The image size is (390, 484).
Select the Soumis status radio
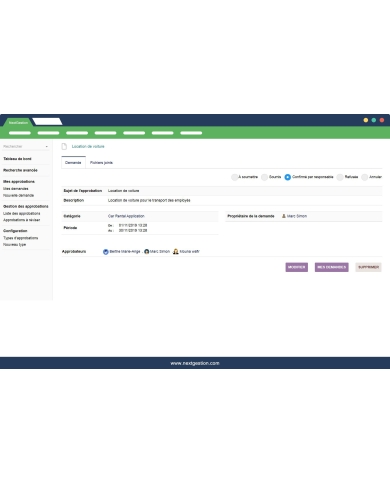click(264, 177)
